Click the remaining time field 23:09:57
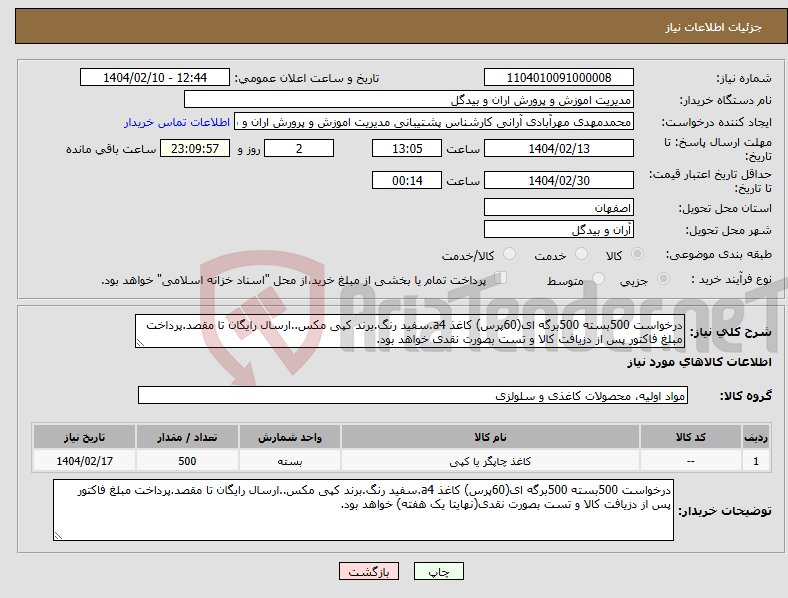Screen dimensions: 788x598 (x=195, y=148)
